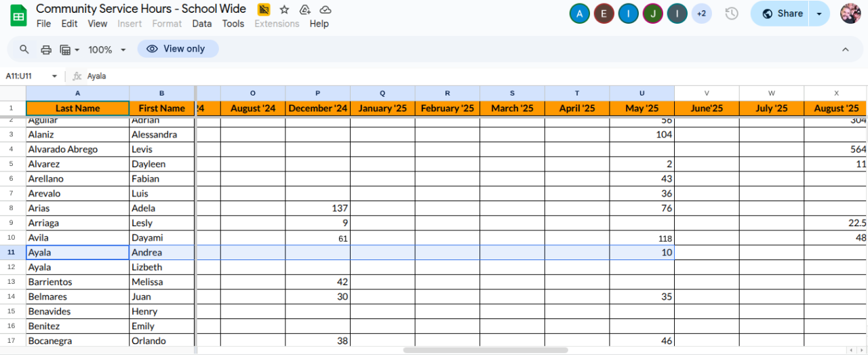Click the gray collaborator avatar I
Viewport: 868px width, 355px height.
[677, 14]
